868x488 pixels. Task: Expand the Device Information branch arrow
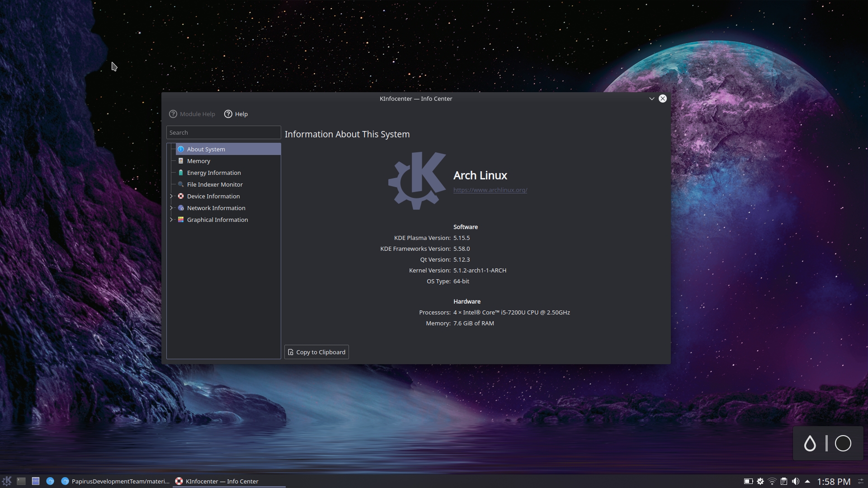point(171,196)
